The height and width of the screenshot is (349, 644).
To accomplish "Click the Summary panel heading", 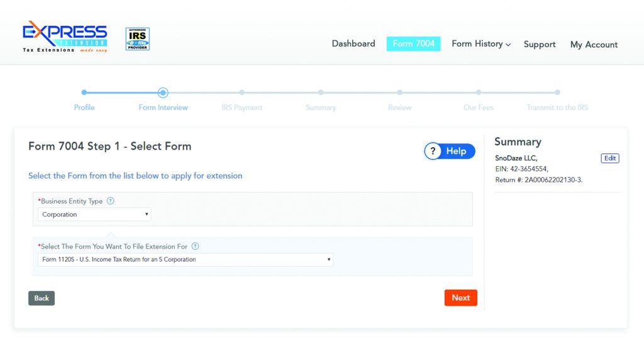I will 518,141.
